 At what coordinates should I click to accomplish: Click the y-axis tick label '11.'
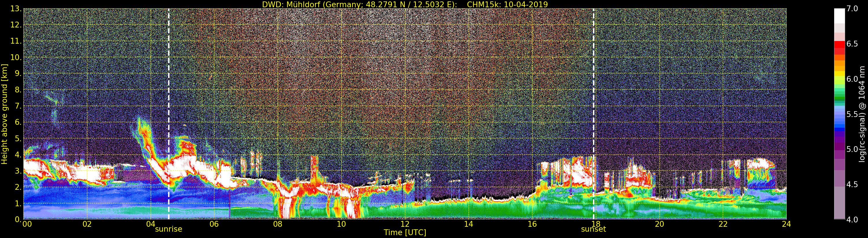click(16, 41)
